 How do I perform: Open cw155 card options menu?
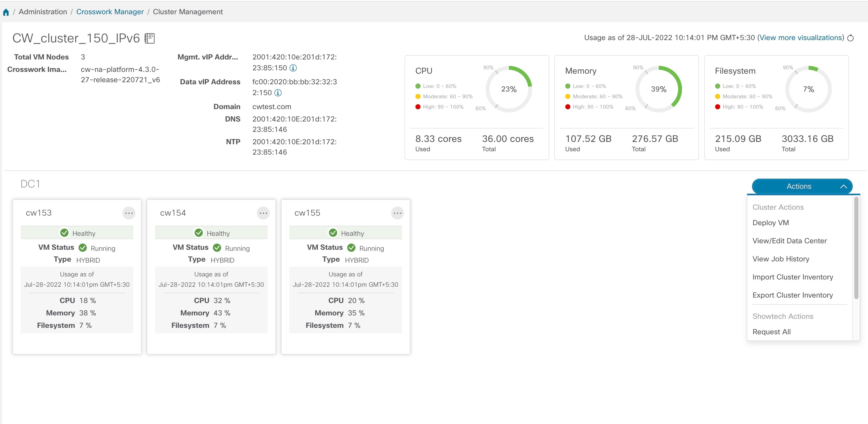397,213
